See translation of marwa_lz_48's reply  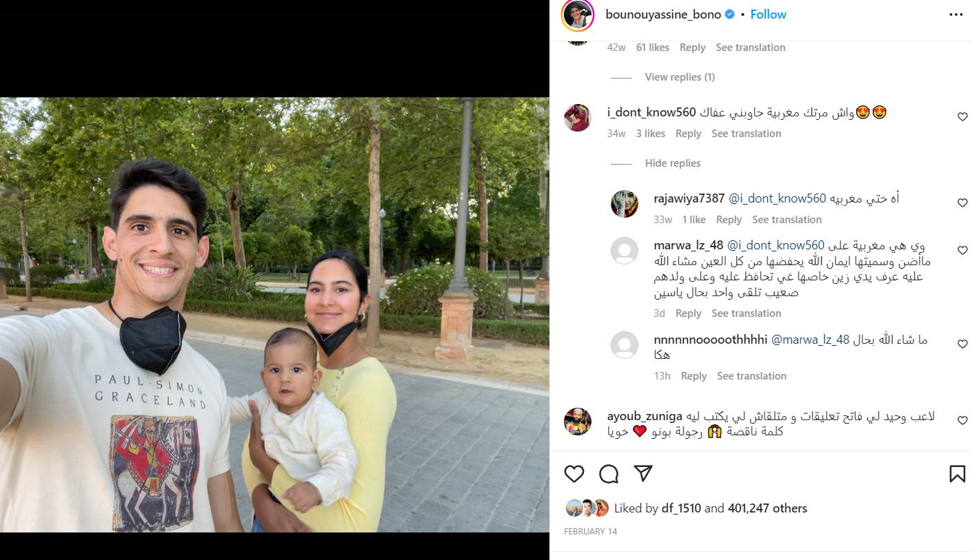coord(746,313)
